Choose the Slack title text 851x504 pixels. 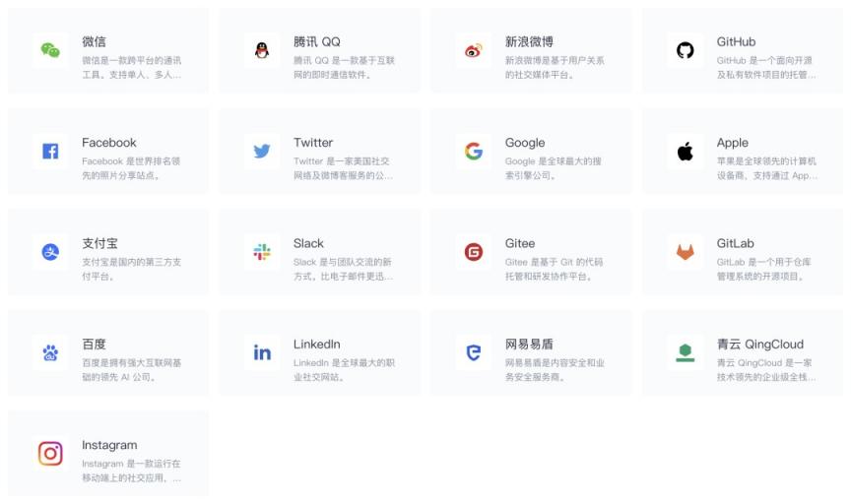click(308, 243)
